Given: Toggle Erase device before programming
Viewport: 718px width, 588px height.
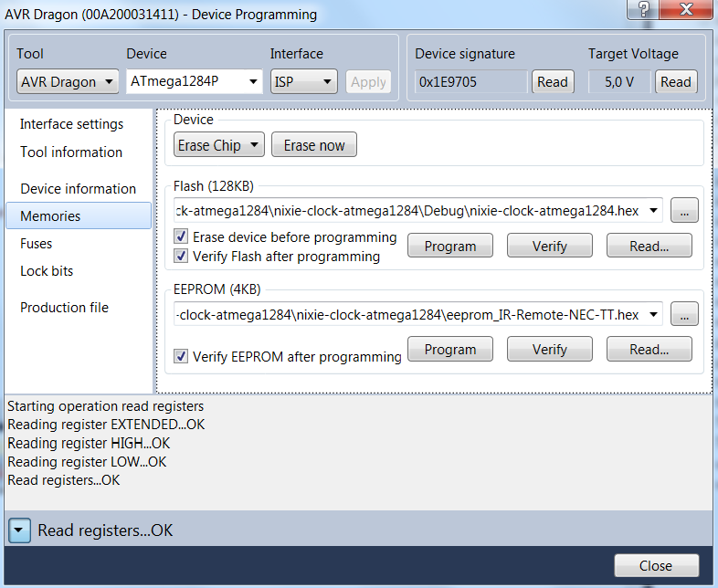Looking at the screenshot, I should point(181,236).
